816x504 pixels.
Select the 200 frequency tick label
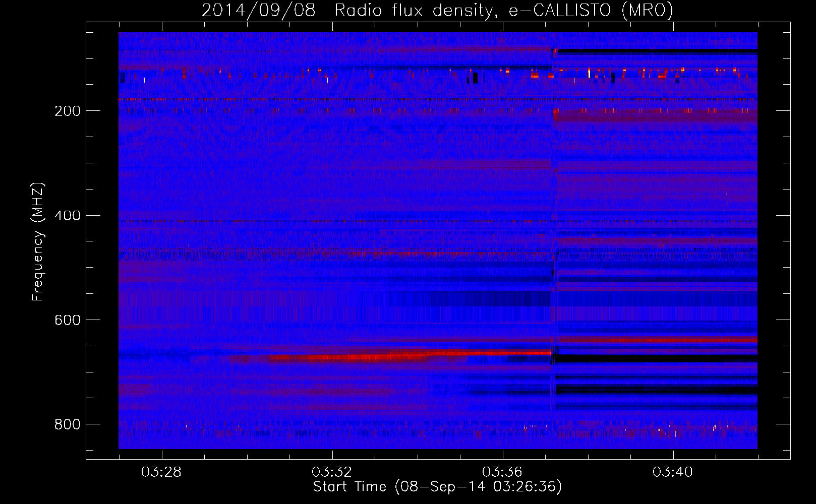pos(67,111)
